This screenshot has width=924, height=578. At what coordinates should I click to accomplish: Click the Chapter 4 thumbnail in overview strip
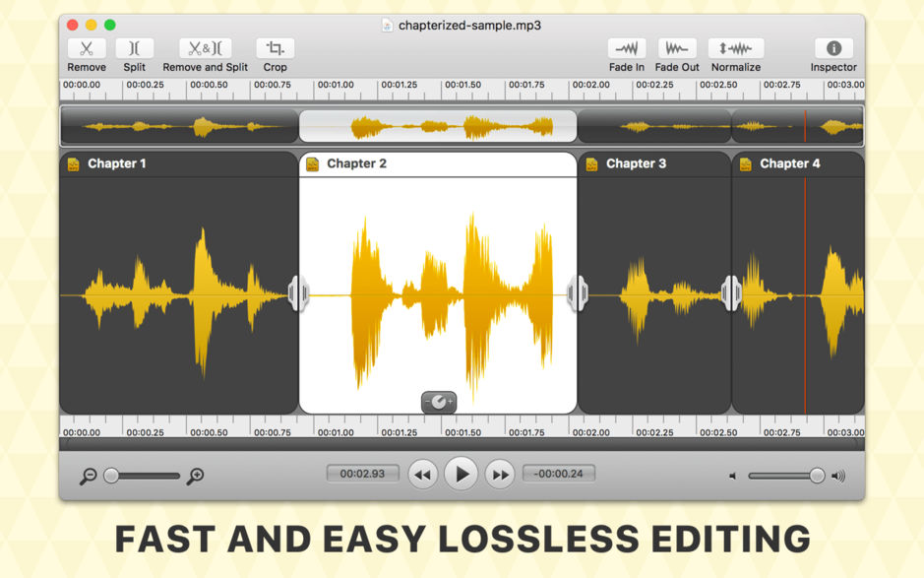pos(797,126)
